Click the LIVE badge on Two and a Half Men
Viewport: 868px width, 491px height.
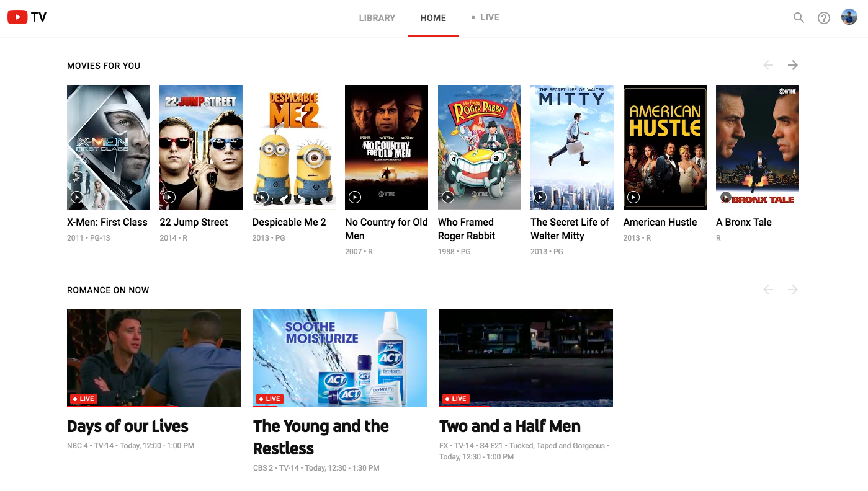click(x=455, y=399)
